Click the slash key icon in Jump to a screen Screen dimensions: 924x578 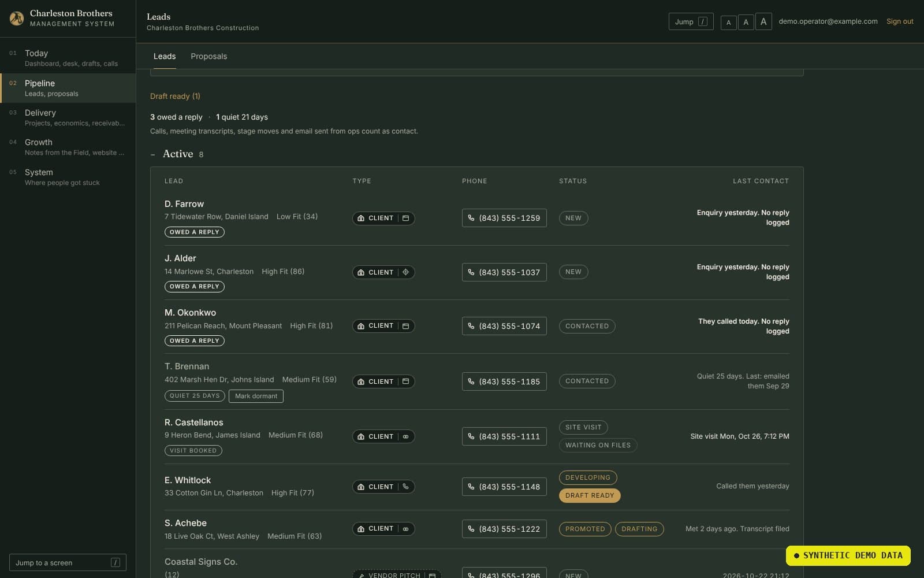[x=115, y=562]
